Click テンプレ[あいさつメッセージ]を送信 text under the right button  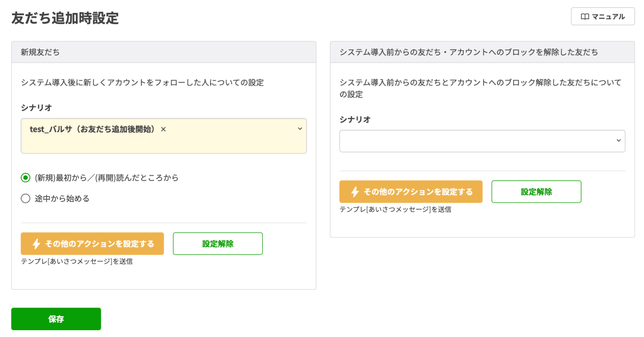(x=396, y=210)
